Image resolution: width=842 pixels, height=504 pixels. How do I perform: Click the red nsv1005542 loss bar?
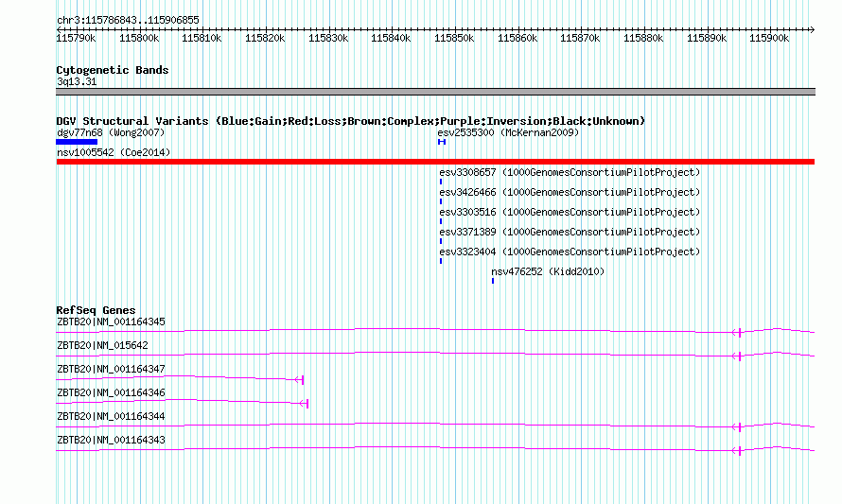coord(435,162)
